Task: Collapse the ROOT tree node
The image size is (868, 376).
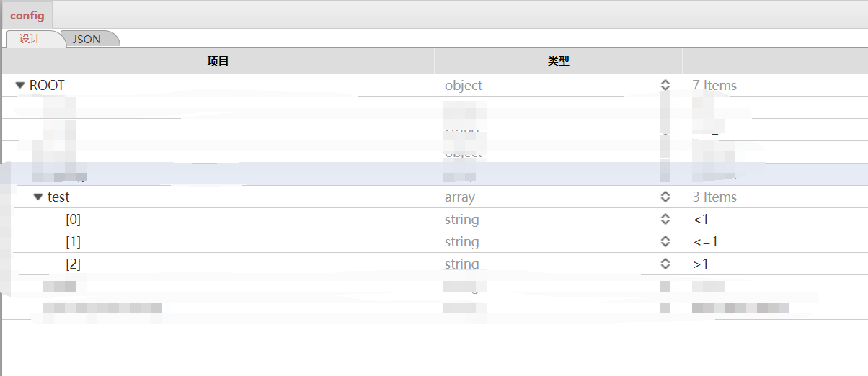Action: click(20, 85)
